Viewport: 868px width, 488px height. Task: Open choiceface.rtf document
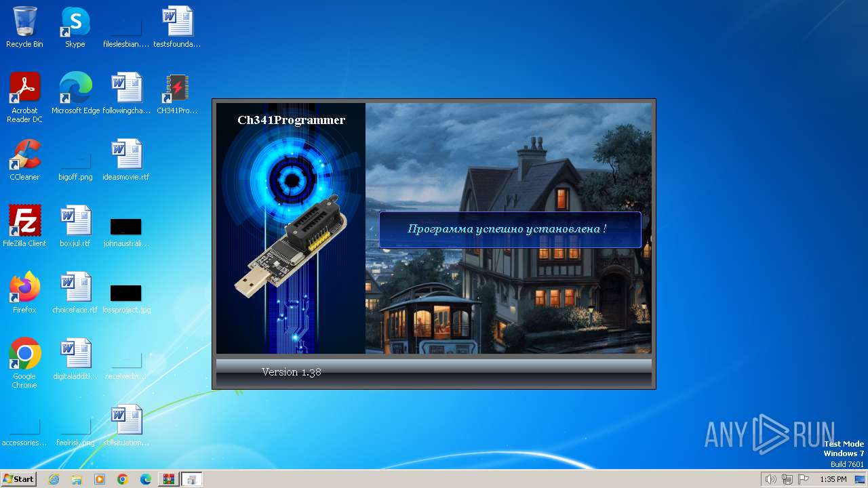tap(75, 293)
